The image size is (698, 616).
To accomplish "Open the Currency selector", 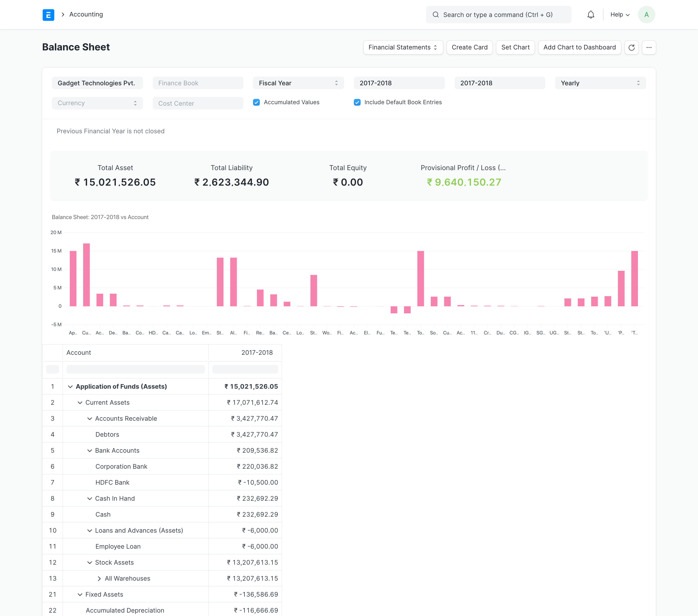I will [x=97, y=103].
